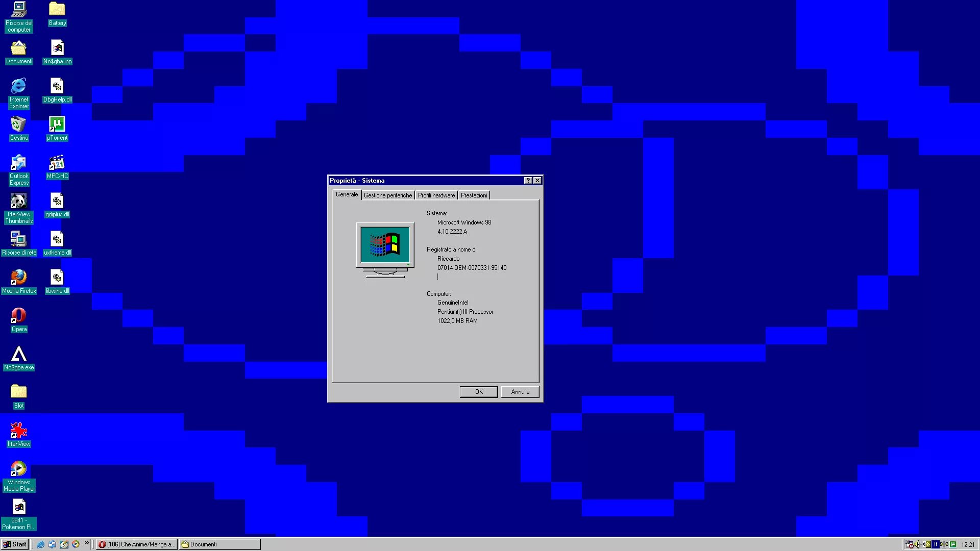Select the red IrfanView desktop shortcut
This screenshot has width=980, height=551.
tap(19, 435)
